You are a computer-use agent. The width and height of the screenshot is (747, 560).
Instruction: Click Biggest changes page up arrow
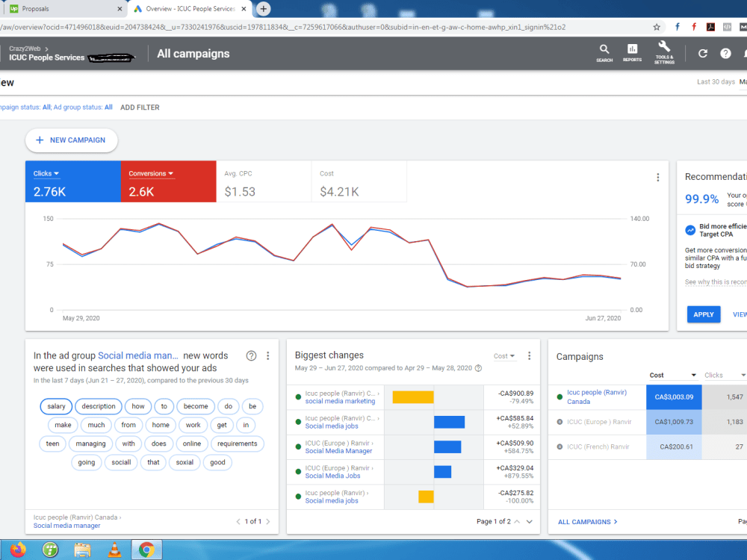518,521
